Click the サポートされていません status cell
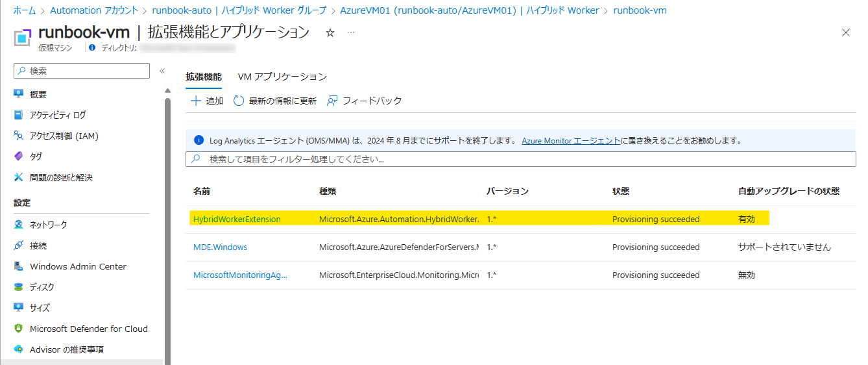This screenshot has height=365, width=868. click(784, 247)
